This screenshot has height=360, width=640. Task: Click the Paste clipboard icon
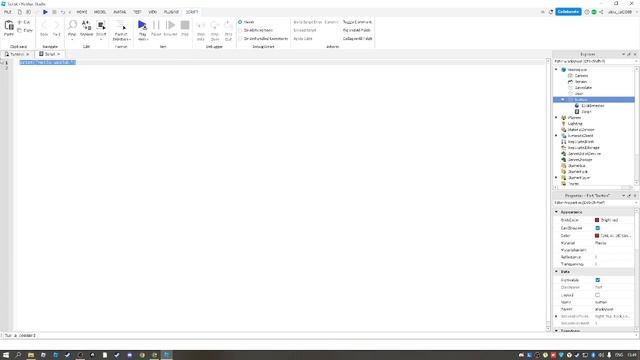point(9,26)
